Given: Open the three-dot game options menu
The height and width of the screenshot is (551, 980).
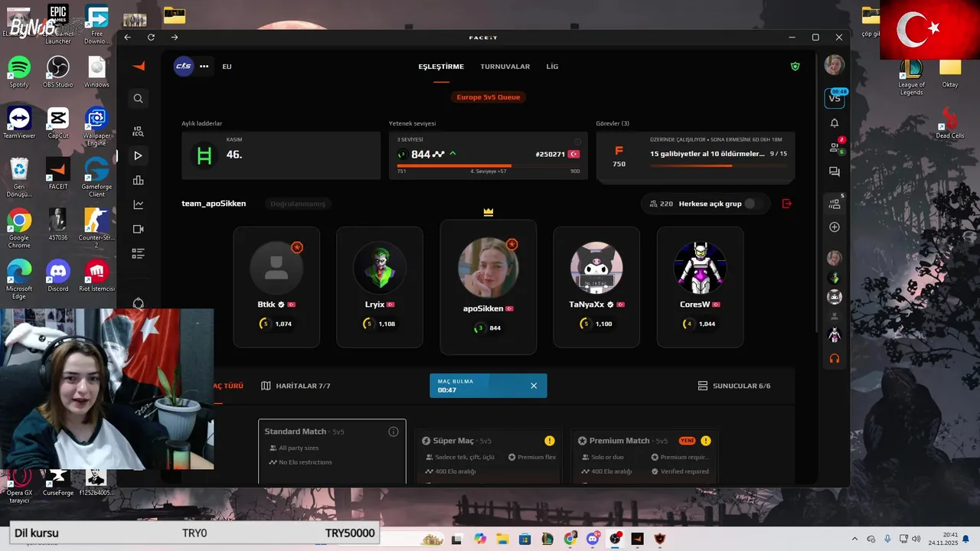Looking at the screenshot, I should pyautogui.click(x=204, y=67).
